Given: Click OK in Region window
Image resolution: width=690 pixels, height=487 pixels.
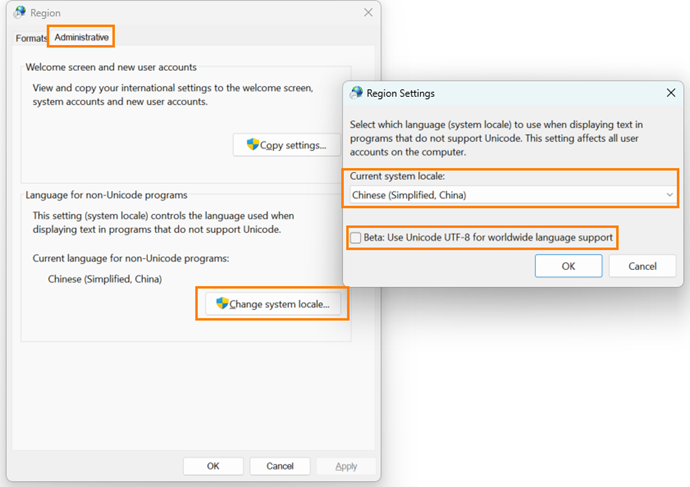Looking at the screenshot, I should 213,466.
